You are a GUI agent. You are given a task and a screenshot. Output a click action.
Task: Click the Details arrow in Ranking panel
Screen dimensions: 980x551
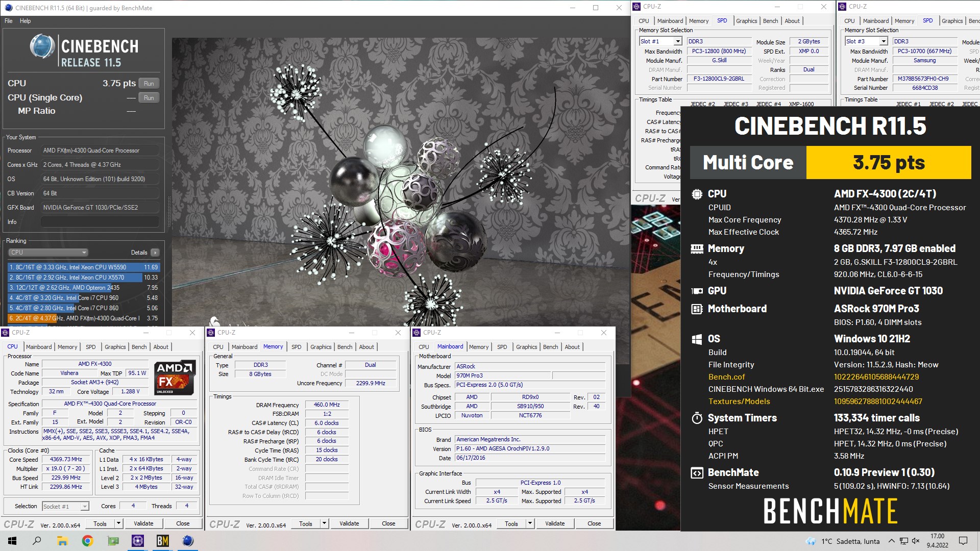155,253
